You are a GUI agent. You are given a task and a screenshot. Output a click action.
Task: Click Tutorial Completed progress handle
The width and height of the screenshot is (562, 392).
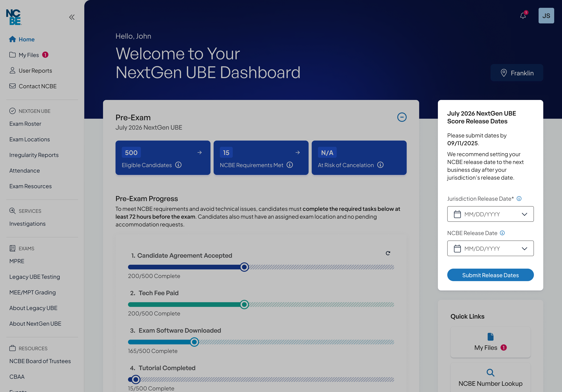pyautogui.click(x=136, y=379)
